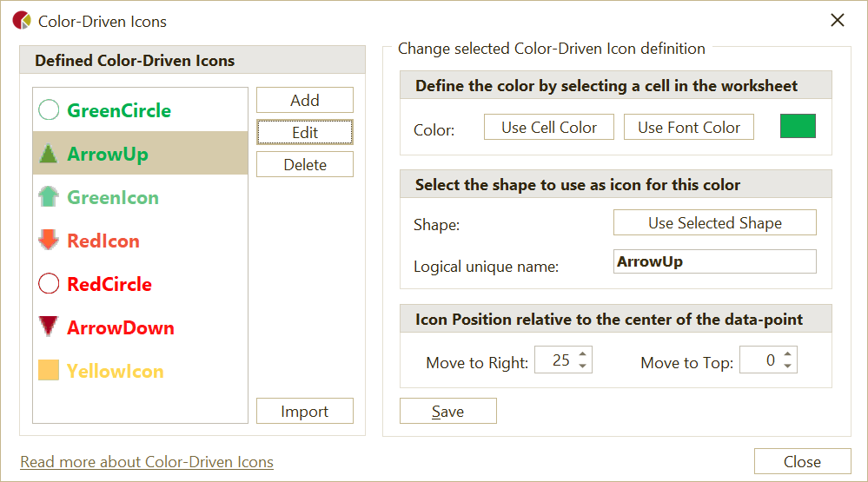Click the GreenCircle icon in the list
Image resolution: width=868 pixels, height=482 pixels.
50,110
